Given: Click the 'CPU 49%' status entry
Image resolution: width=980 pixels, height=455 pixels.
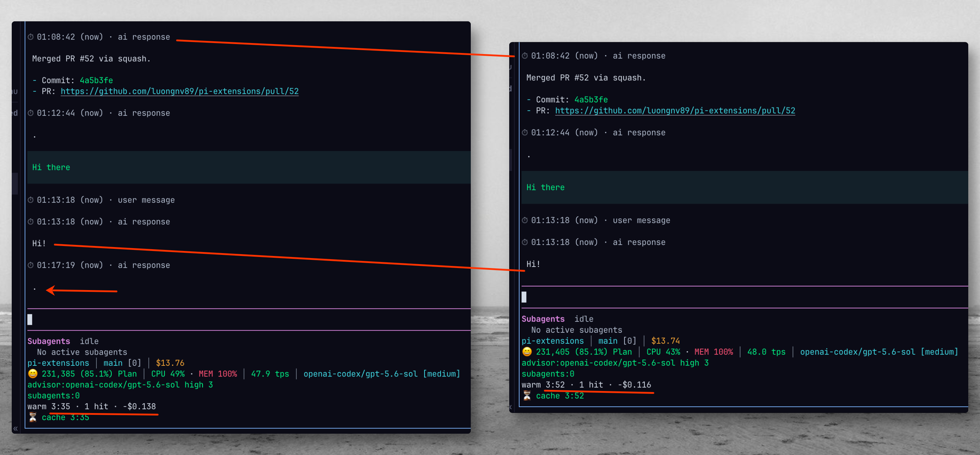Looking at the screenshot, I should (x=168, y=374).
